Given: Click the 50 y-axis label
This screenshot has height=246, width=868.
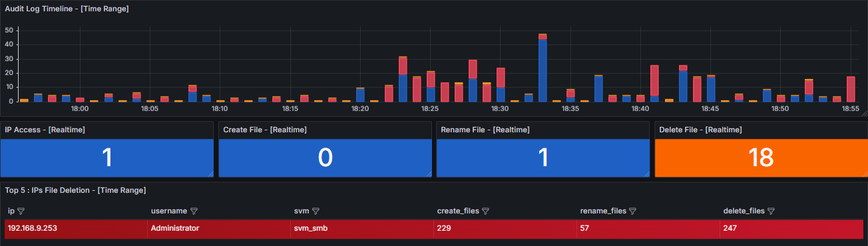Looking at the screenshot, I should [x=9, y=31].
